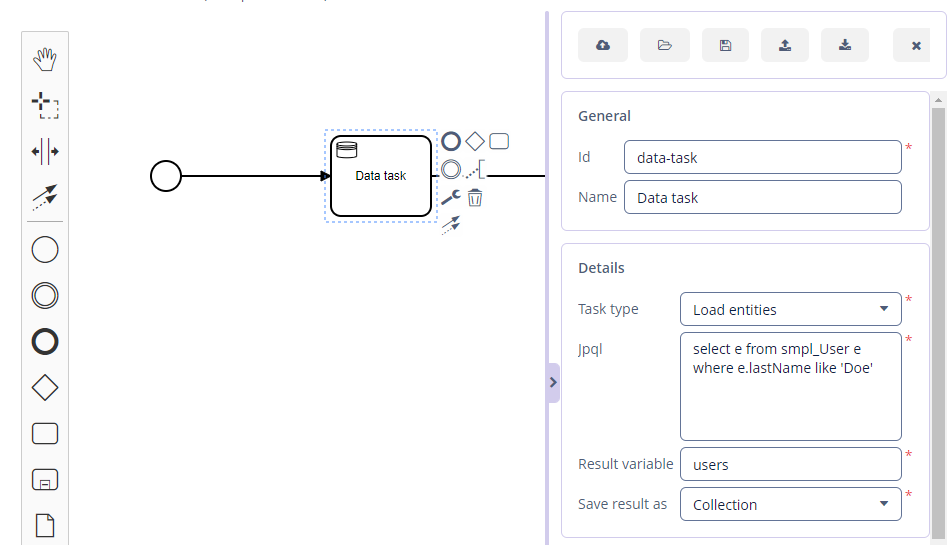952x545 pixels.
Task: Click the start event circle on the canvas
Action: 166,177
